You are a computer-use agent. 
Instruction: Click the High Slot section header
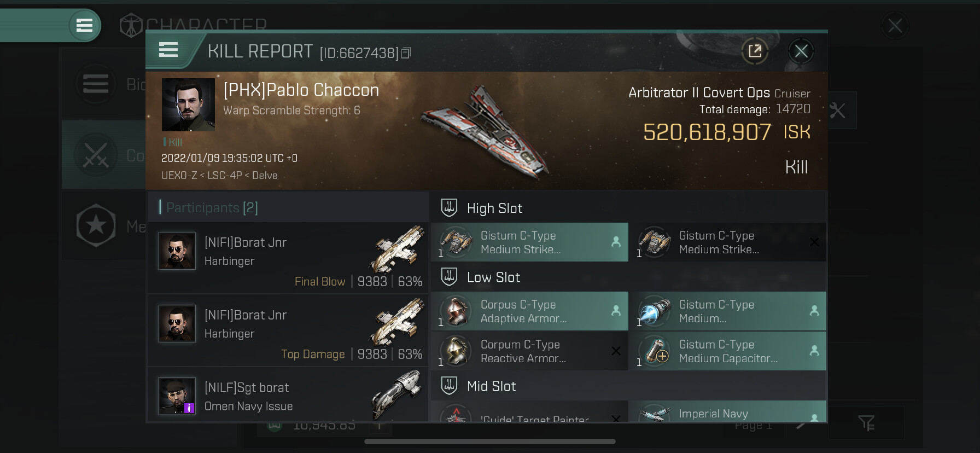(x=494, y=208)
